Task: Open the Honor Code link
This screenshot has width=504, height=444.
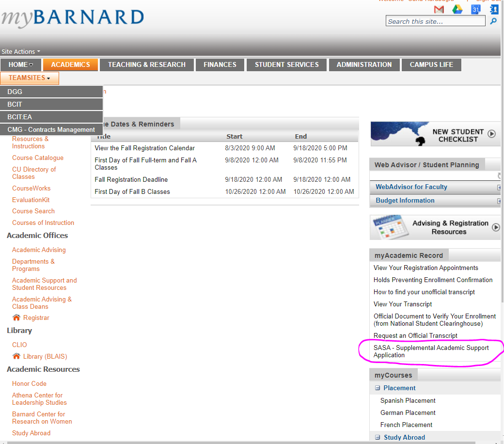Action: coord(29,383)
